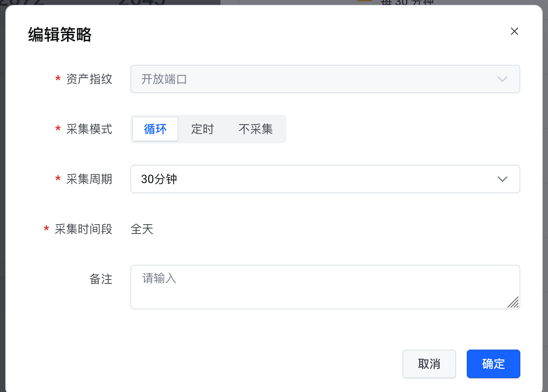
Task: Click the 采集周期 field label
Action: 89,179
